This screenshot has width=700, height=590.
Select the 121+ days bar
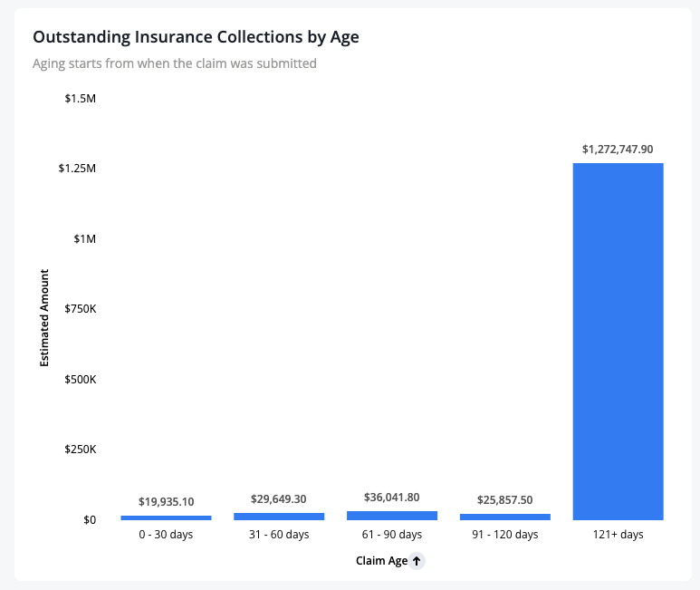tap(618, 342)
